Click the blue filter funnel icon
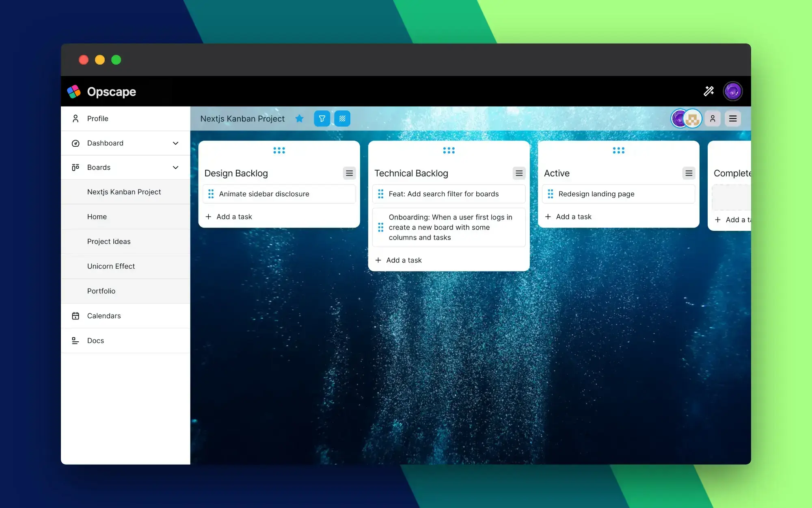 pyautogui.click(x=322, y=119)
